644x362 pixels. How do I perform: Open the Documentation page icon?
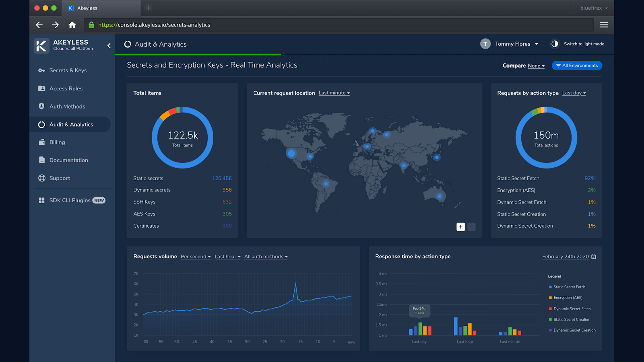click(x=42, y=160)
